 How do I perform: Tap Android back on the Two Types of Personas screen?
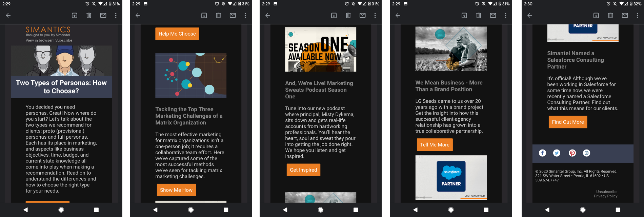coord(26,210)
